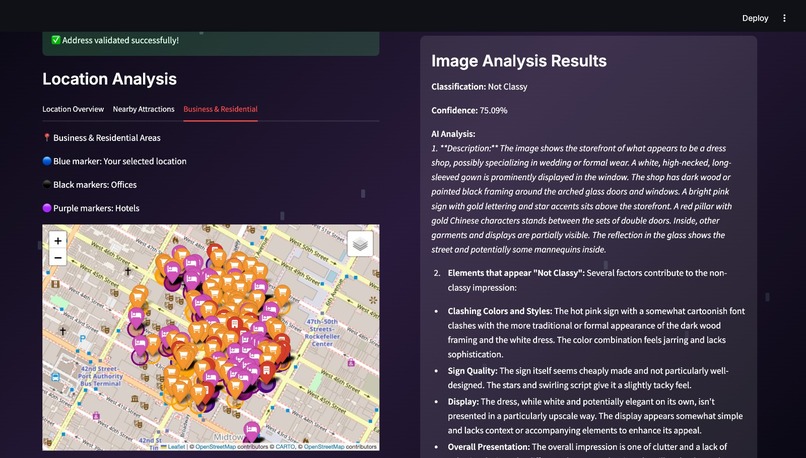The image size is (806, 458).
Task: Click '42nd Street Port Authority Bus Terminal' label
Action: point(101,376)
